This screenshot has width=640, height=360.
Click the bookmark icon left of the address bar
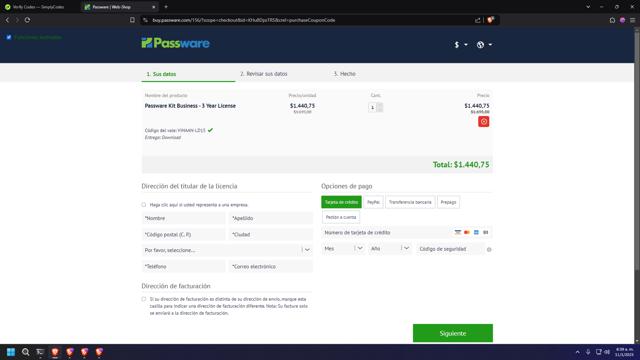(132, 20)
